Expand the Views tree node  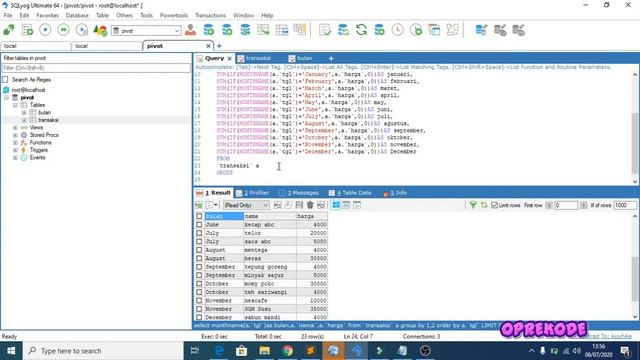16,128
